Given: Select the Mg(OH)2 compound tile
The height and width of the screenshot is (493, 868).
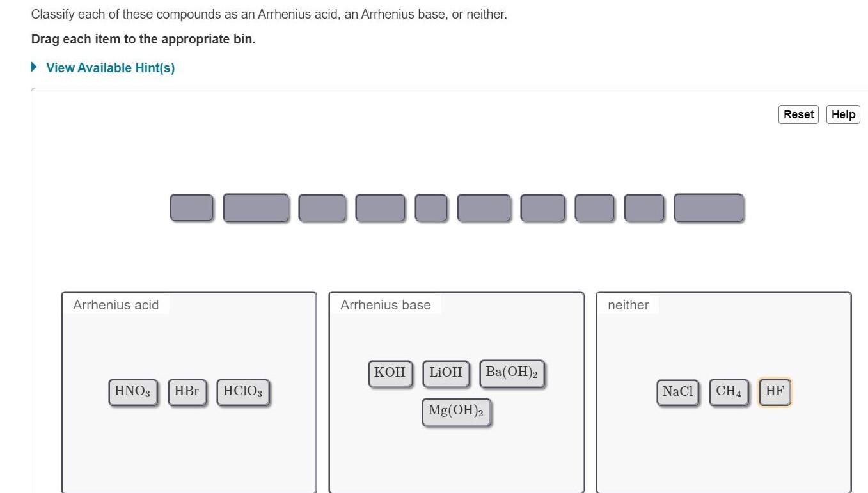Looking at the screenshot, I should pyautogui.click(x=456, y=411).
